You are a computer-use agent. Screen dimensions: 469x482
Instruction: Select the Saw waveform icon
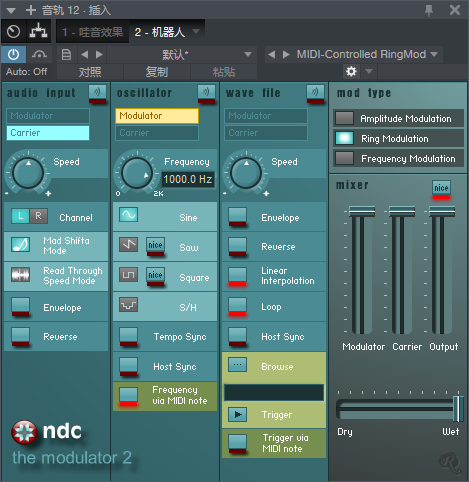[x=128, y=245]
